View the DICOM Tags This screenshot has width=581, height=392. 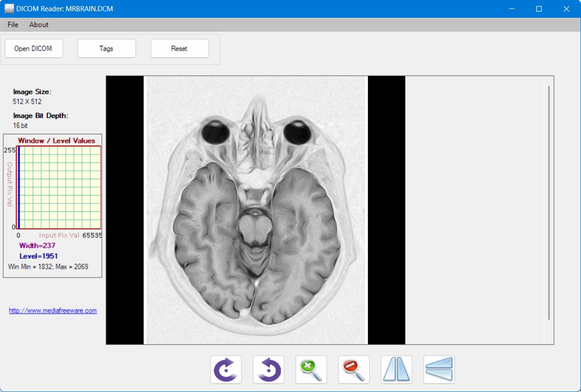tap(106, 48)
